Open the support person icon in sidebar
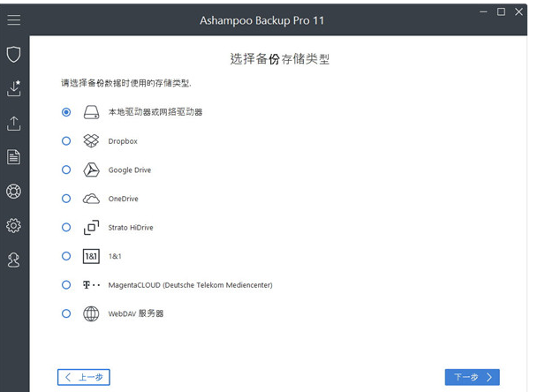 [14, 260]
